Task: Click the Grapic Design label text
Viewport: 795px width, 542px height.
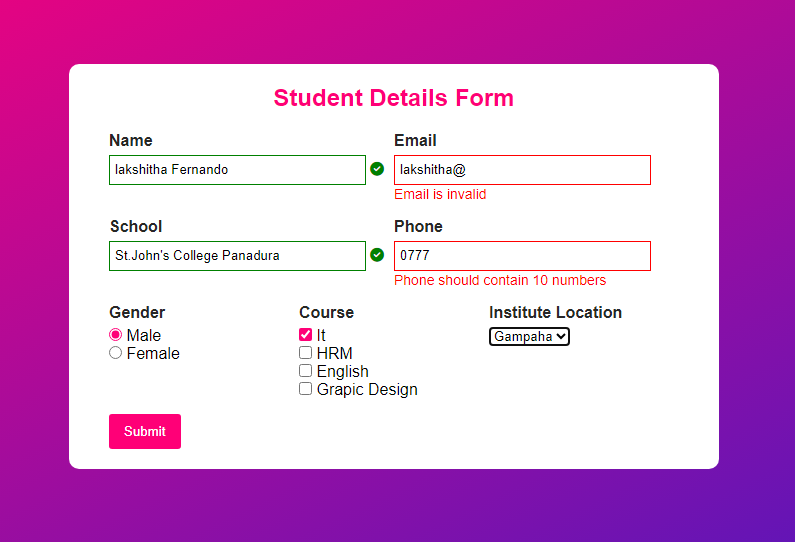Action: click(x=367, y=389)
